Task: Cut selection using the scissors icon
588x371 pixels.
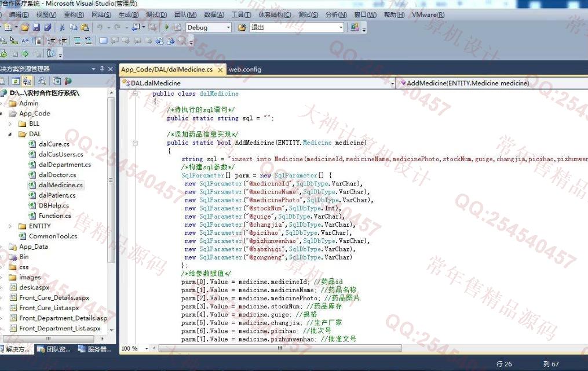Action: click(x=62, y=27)
